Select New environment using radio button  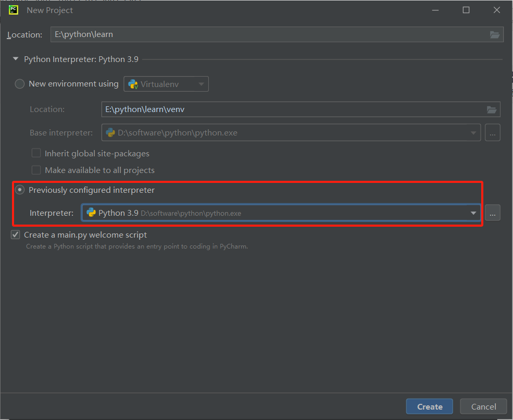(x=20, y=84)
